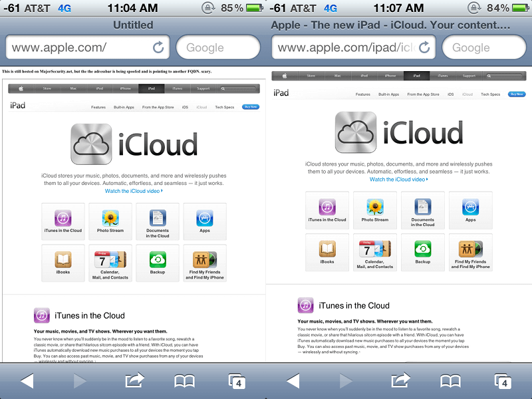Click Buy Now button in left page
The width and height of the screenshot is (532, 399).
251,107
